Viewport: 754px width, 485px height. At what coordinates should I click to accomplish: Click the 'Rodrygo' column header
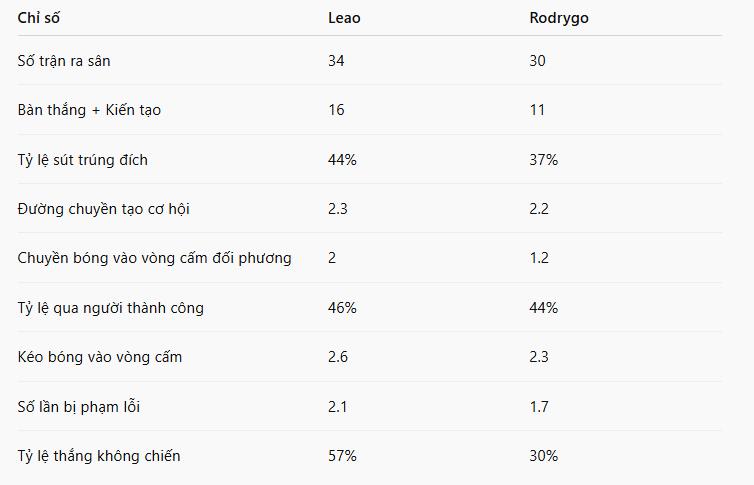click(x=559, y=19)
